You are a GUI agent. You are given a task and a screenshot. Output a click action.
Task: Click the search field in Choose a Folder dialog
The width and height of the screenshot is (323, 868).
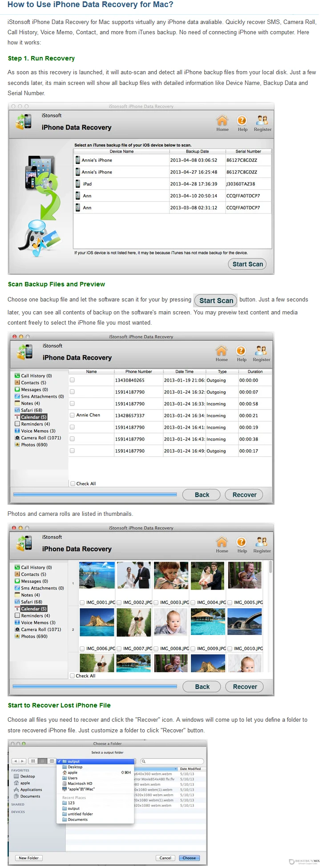coord(172,761)
